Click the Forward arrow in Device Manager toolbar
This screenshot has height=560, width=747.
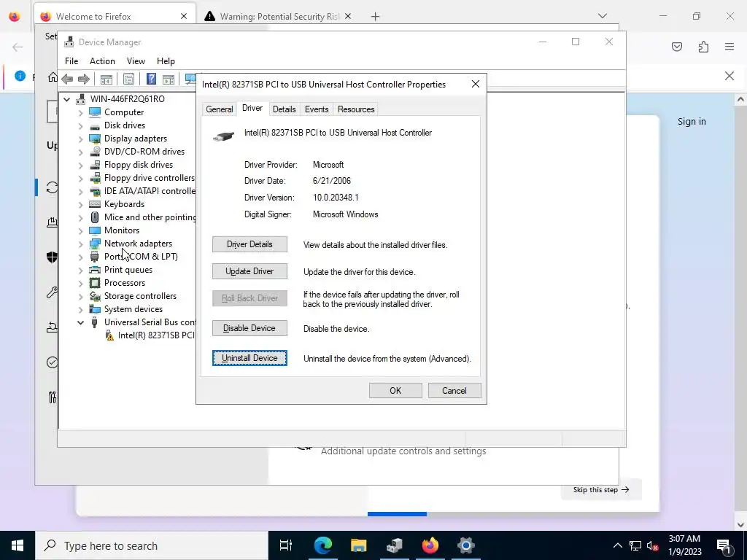(x=83, y=79)
